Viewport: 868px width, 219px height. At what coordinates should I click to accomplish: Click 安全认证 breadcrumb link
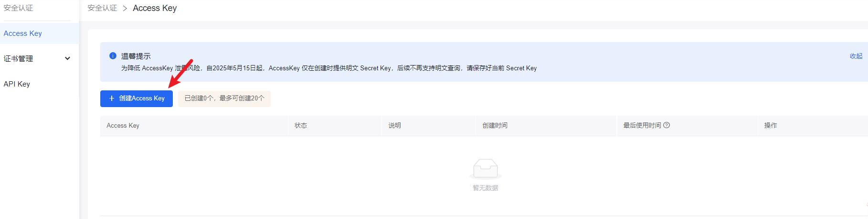point(102,8)
